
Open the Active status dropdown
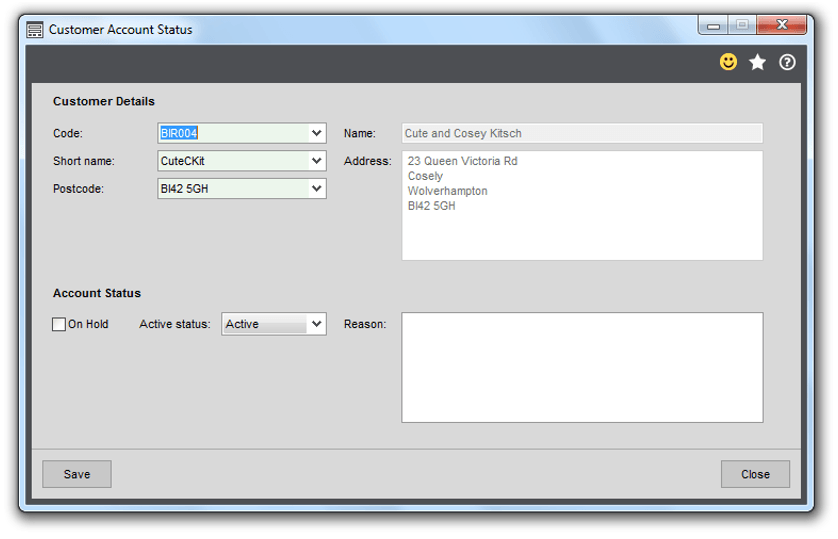click(x=274, y=324)
